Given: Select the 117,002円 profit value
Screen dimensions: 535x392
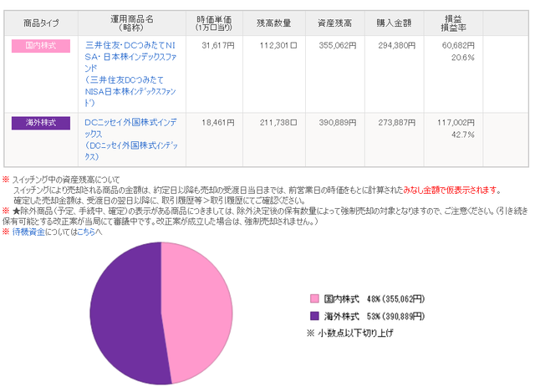Looking at the screenshot, I should pos(456,123).
